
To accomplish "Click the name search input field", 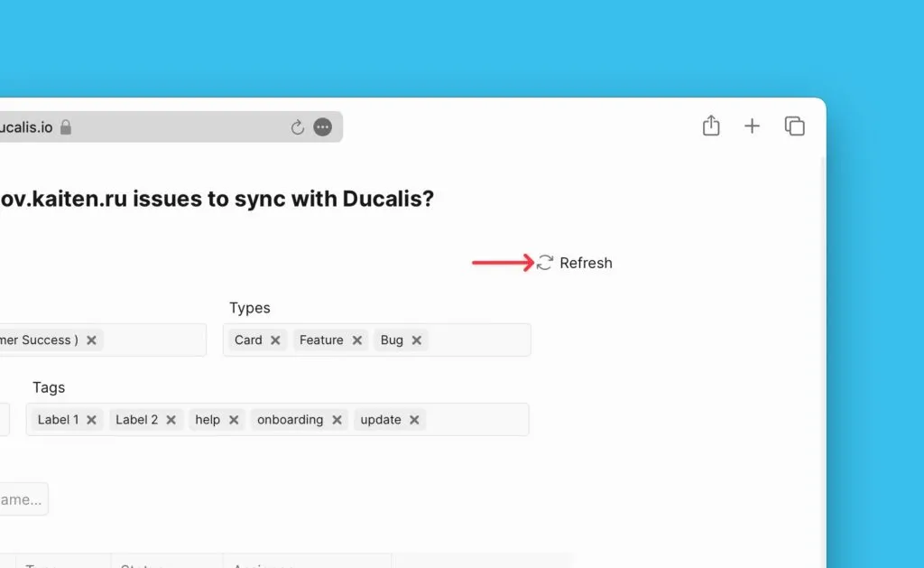I will point(23,499).
